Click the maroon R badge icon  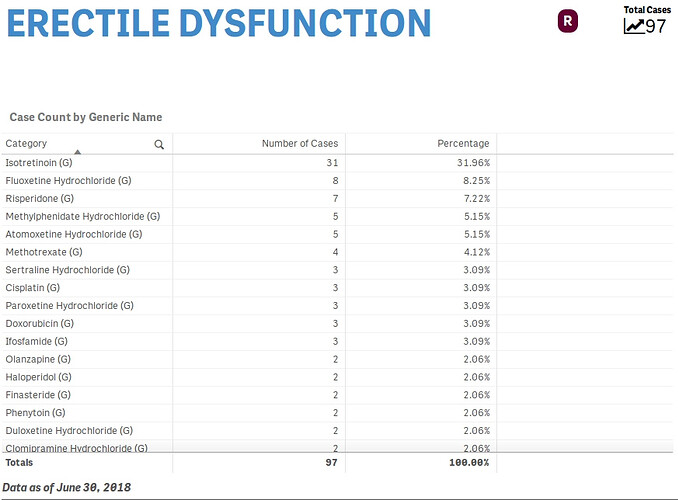click(x=568, y=21)
